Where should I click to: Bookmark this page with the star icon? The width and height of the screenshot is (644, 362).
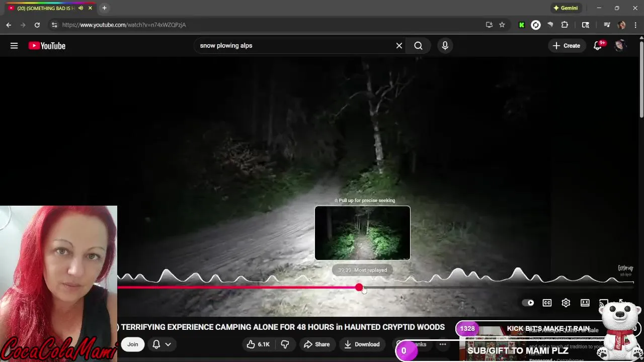(x=502, y=25)
